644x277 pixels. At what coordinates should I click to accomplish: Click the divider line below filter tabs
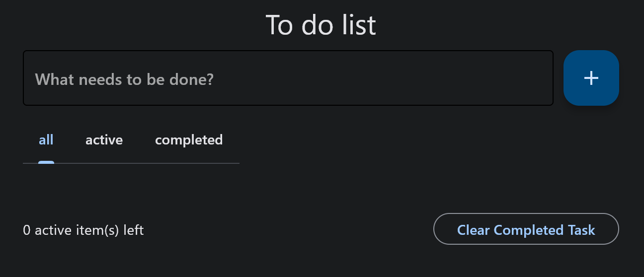point(149,163)
